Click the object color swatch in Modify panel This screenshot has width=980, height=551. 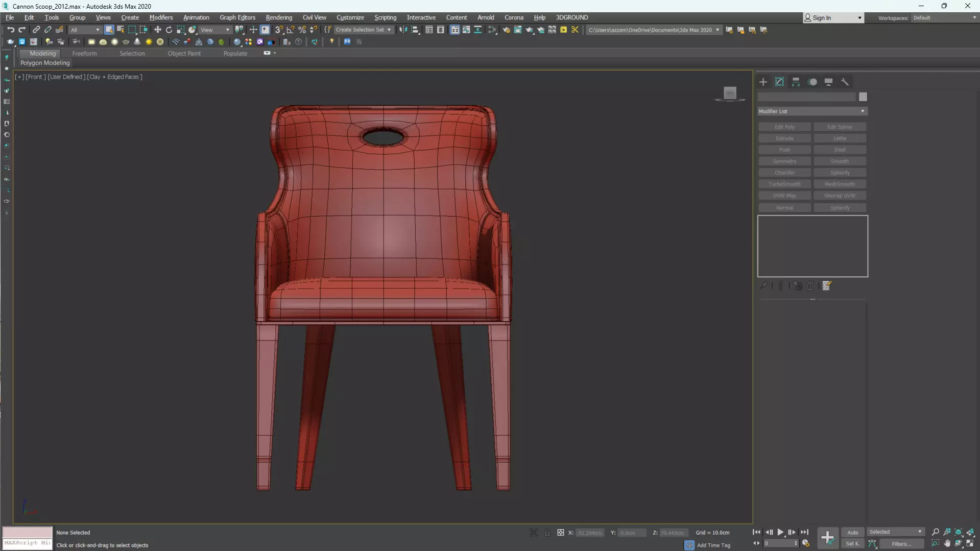[x=863, y=97]
